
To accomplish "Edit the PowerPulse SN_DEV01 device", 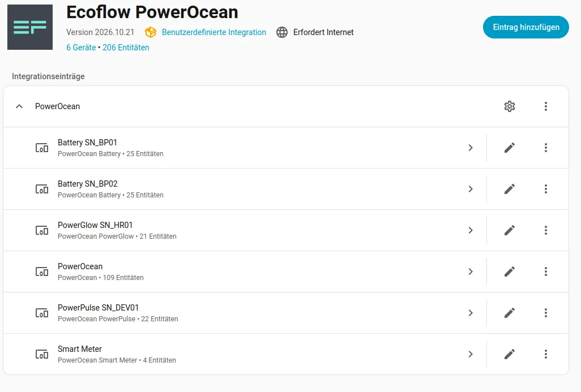I will (x=510, y=313).
